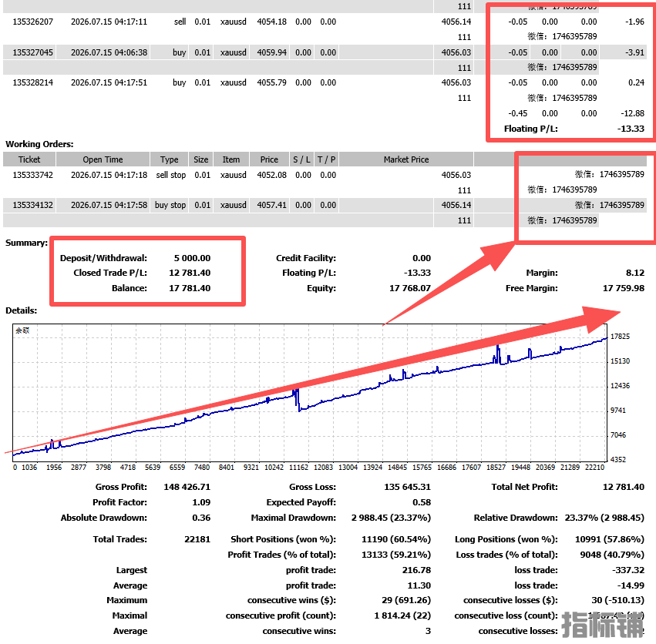
Task: Click the Ticket column header in Working Orders
Action: pos(29,159)
